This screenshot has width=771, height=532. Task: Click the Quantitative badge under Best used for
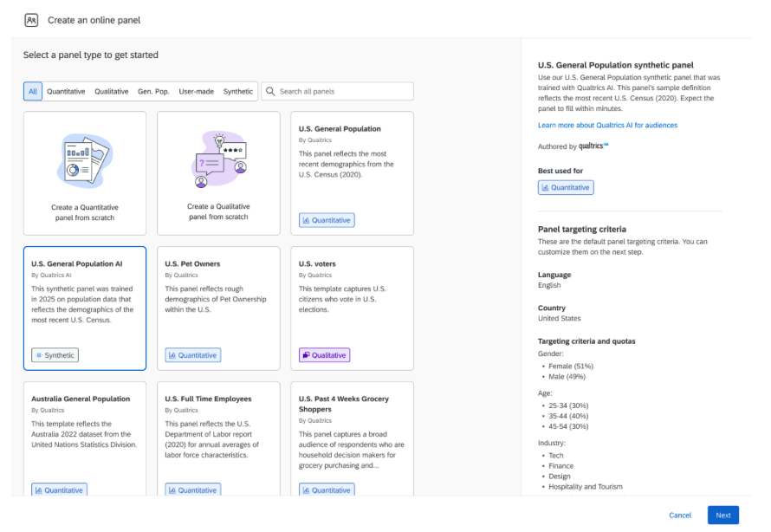coord(567,187)
